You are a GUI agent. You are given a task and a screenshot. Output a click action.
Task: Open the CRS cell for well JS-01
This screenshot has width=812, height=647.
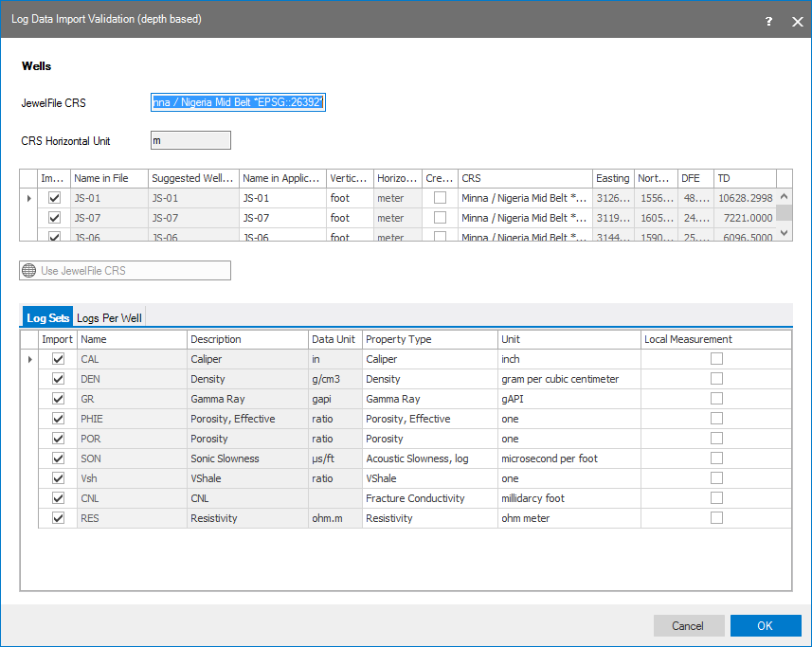coord(524,198)
